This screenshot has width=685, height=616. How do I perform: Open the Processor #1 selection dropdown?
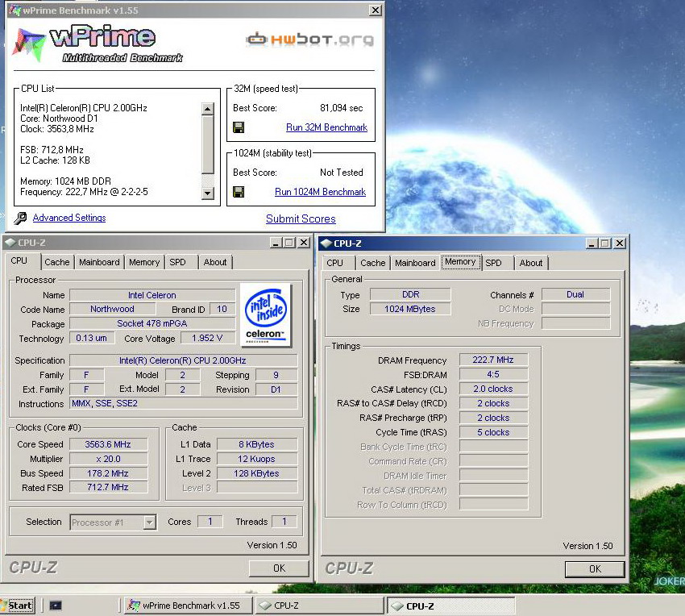click(x=150, y=522)
